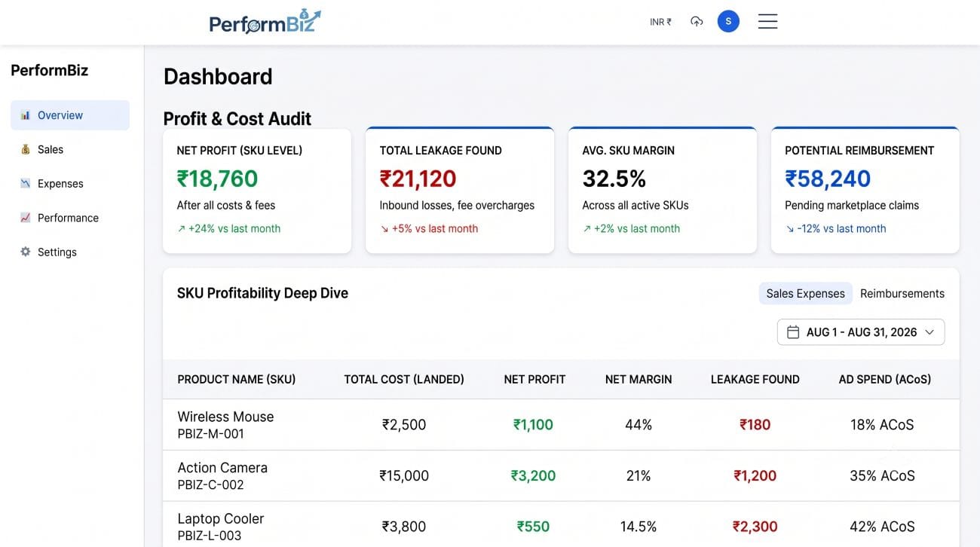Click the Total Cost (Landed) column header

tap(404, 379)
